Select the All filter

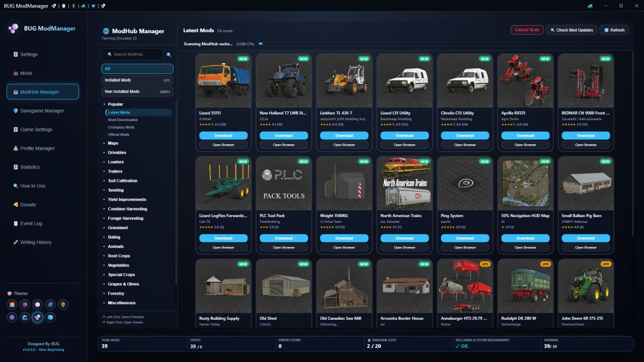(137, 69)
